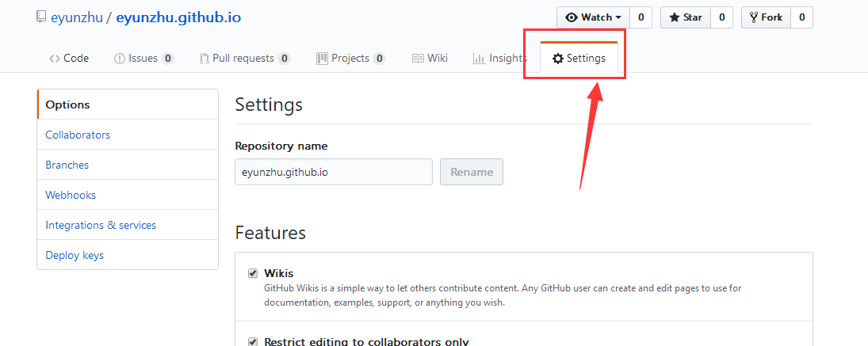868x346 pixels.
Task: Click the Projects count badge
Action: click(x=379, y=59)
